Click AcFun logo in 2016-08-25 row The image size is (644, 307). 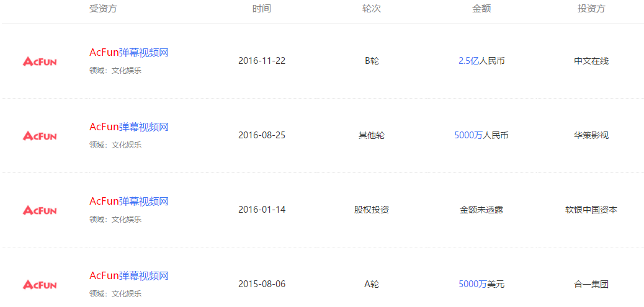tap(40, 136)
